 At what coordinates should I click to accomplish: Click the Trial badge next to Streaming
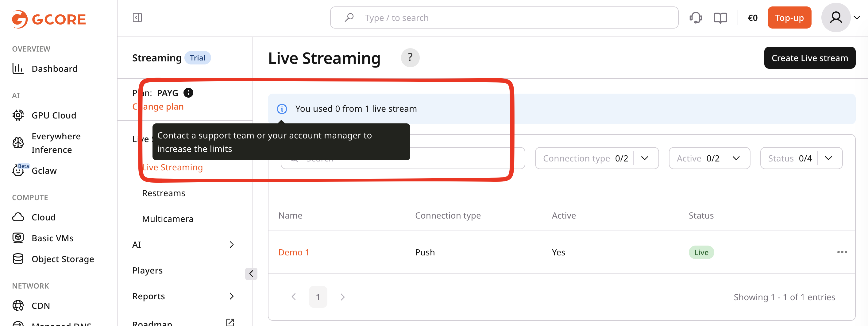tap(198, 58)
